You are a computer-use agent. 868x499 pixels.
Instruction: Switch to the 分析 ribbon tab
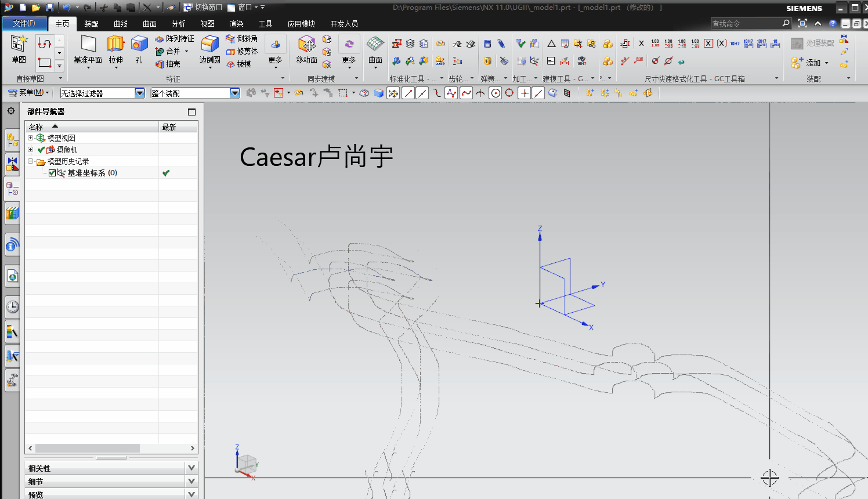178,24
